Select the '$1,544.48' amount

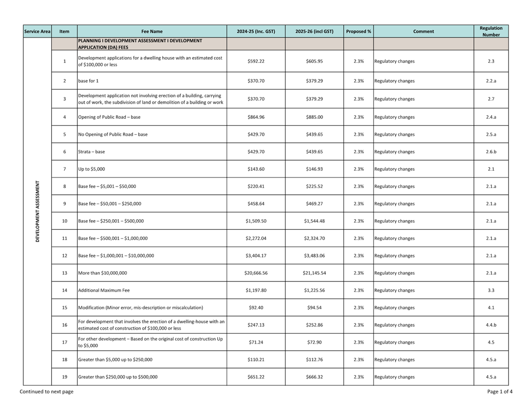point(314,221)
